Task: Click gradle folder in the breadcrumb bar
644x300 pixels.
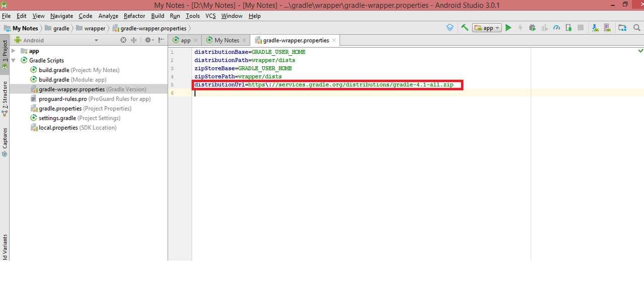Action: [x=57, y=28]
